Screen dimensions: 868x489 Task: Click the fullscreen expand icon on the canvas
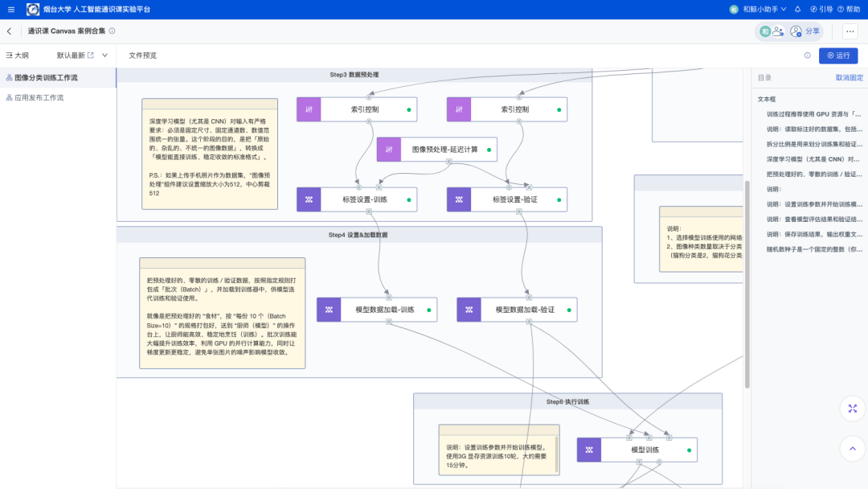point(852,409)
